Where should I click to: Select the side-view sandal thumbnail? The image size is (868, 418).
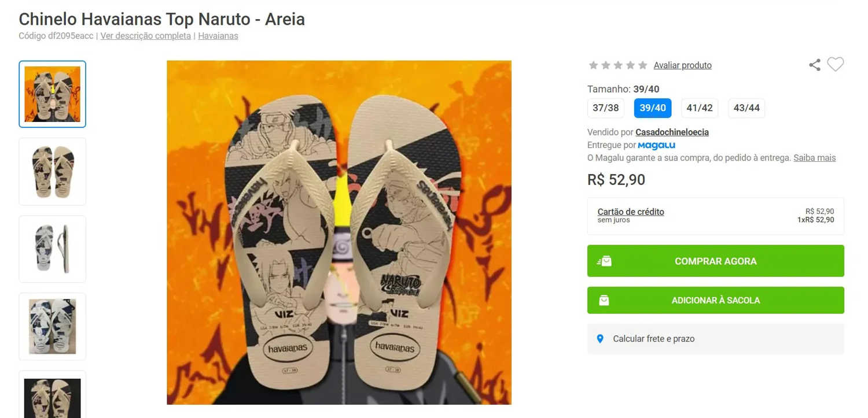click(x=52, y=249)
